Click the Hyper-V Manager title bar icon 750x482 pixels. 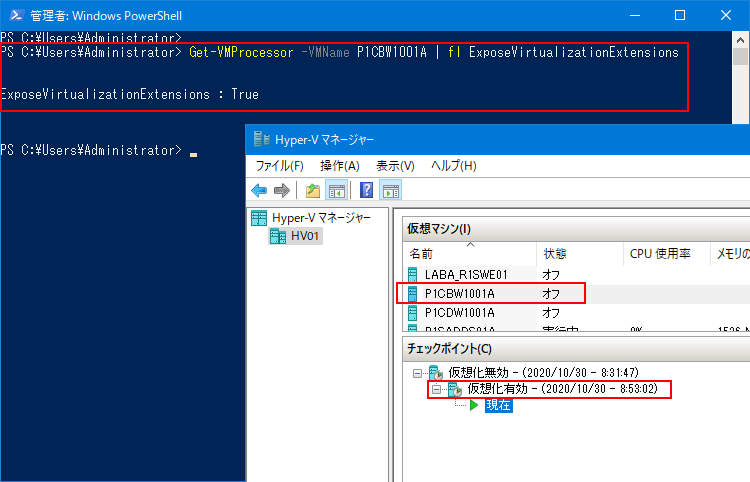coord(261,139)
